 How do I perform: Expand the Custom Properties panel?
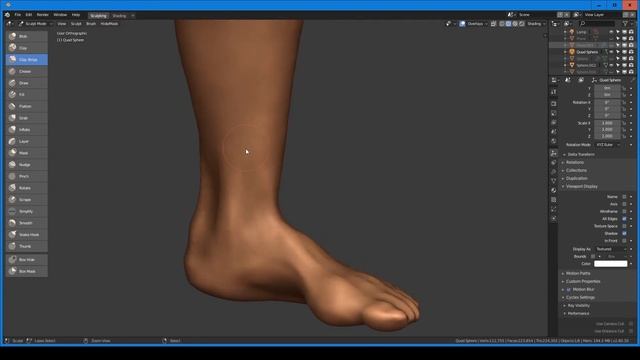(582, 282)
